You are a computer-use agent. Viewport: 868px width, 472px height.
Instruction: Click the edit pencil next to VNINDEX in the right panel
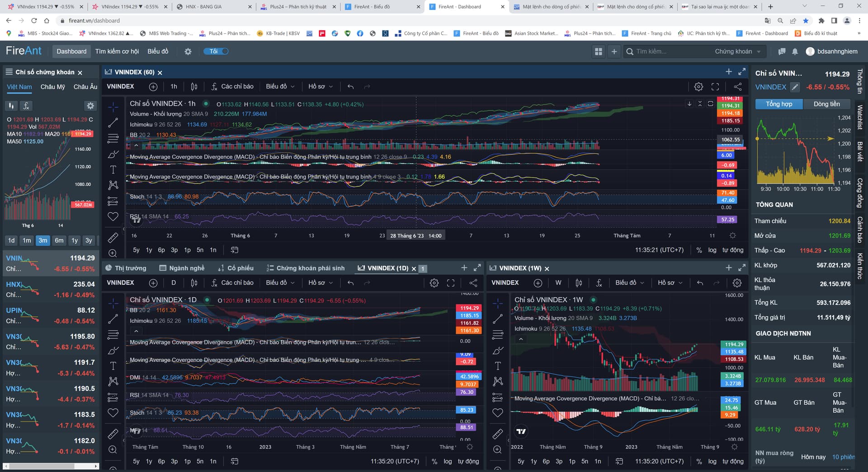(795, 87)
